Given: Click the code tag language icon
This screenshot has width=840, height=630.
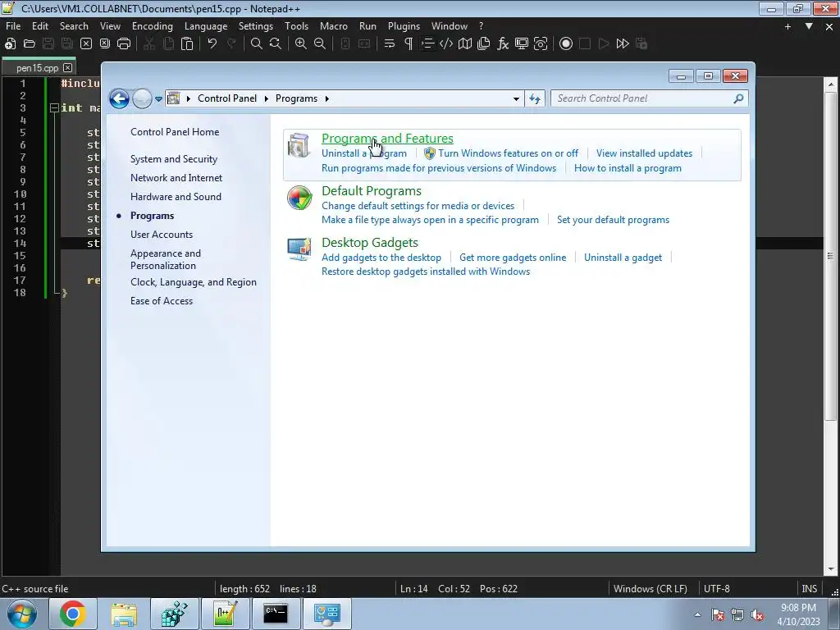Looking at the screenshot, I should (x=446, y=44).
